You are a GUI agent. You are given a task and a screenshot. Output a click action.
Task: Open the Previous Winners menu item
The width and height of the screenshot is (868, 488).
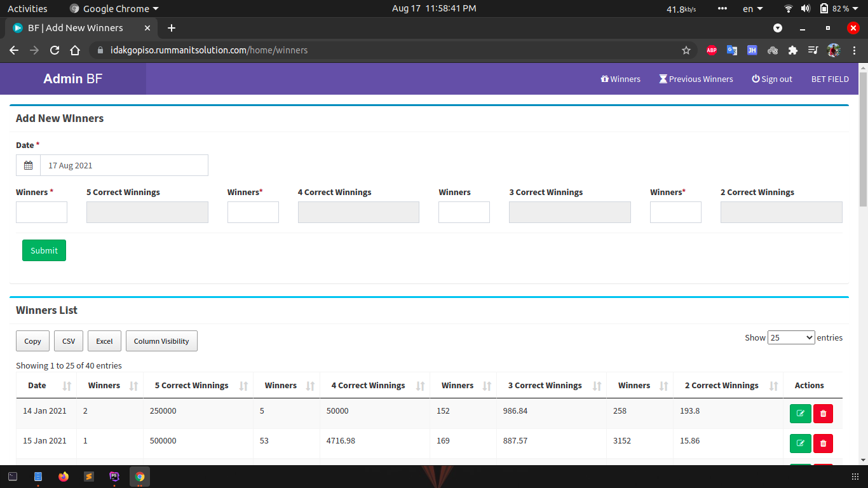696,79
